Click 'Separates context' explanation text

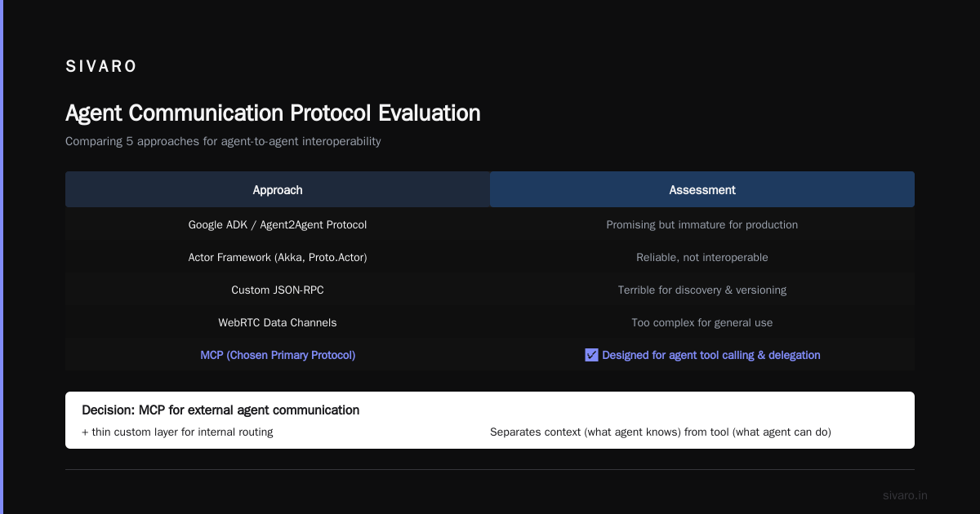[661, 432]
